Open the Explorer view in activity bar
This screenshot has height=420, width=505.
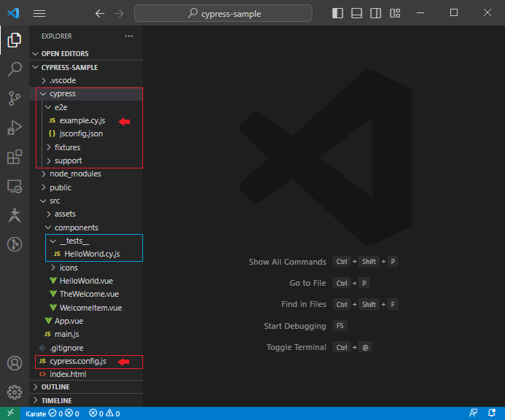coord(15,40)
